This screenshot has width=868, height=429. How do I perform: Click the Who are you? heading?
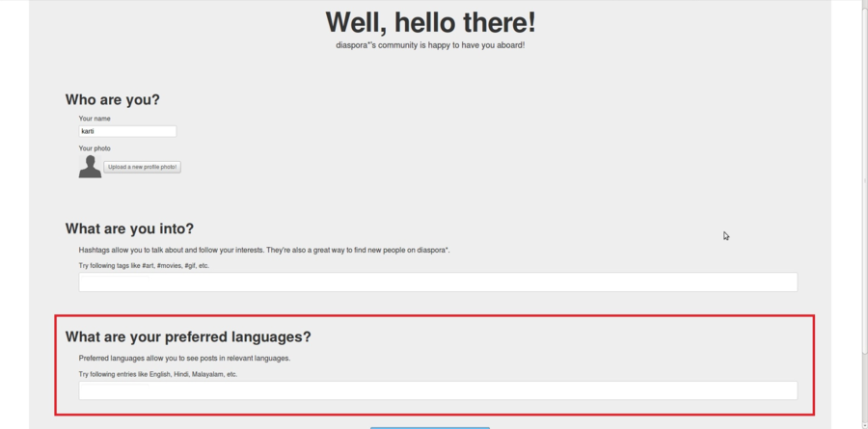(113, 99)
